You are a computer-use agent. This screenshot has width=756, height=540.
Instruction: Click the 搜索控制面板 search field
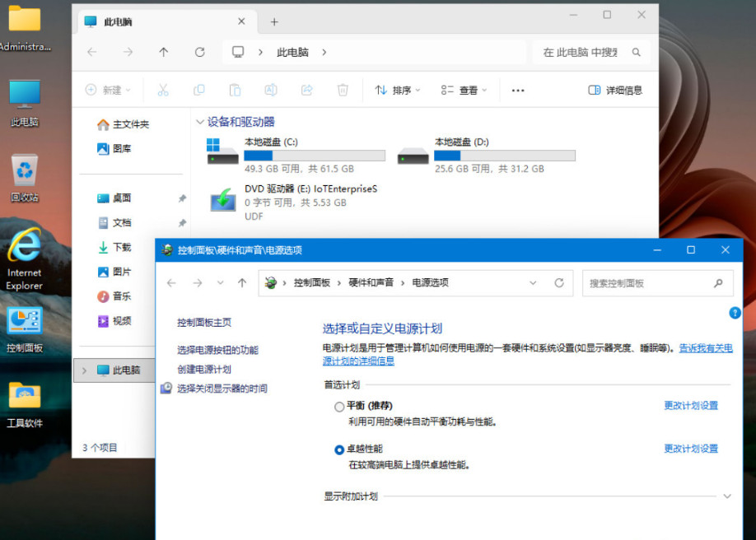pyautogui.click(x=647, y=283)
